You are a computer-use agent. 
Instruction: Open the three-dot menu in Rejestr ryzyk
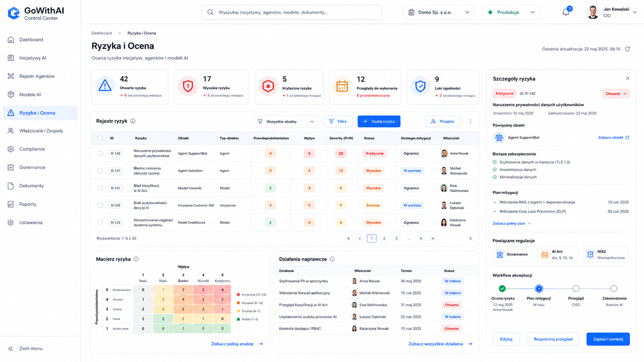(x=470, y=122)
